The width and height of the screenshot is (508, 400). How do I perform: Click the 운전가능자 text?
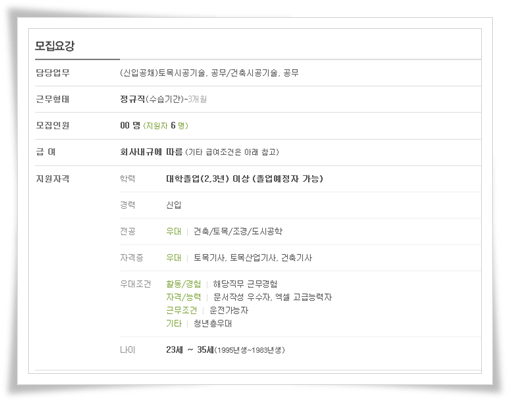(229, 310)
